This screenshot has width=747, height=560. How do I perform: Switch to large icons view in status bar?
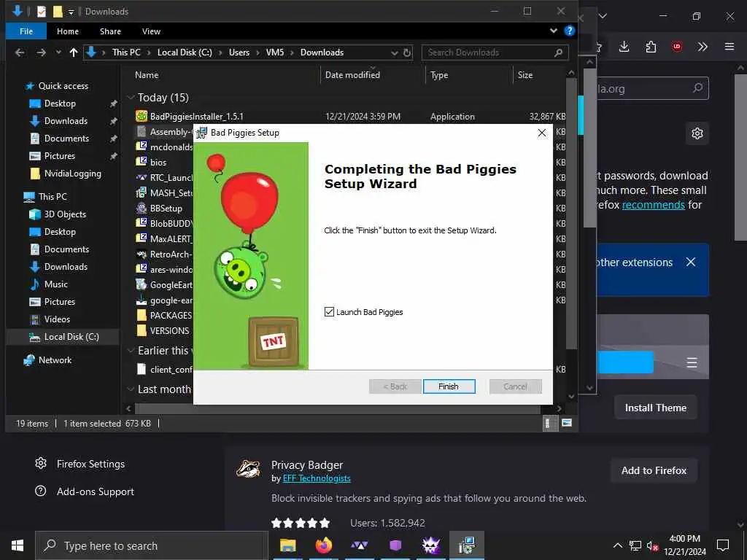click(x=566, y=423)
